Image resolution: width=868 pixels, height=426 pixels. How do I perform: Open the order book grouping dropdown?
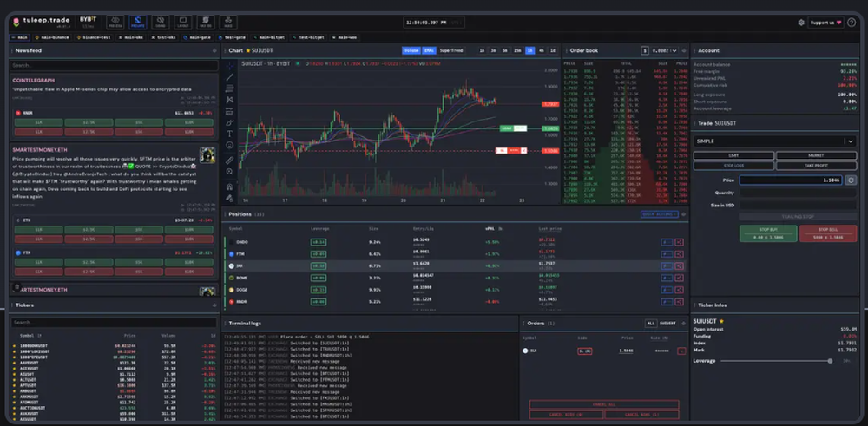coord(664,50)
